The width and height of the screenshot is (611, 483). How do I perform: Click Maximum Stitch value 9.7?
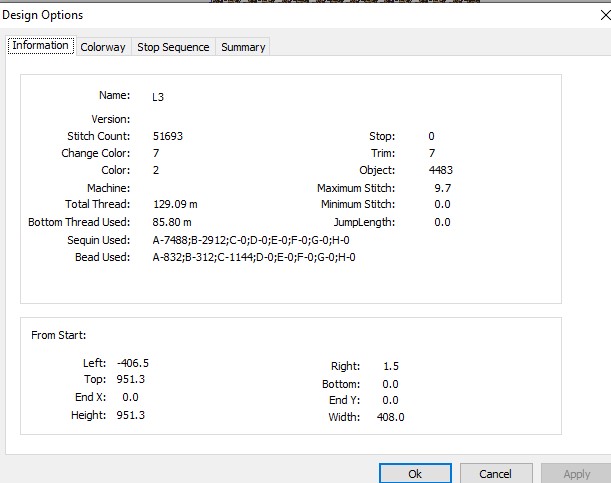[x=443, y=188]
